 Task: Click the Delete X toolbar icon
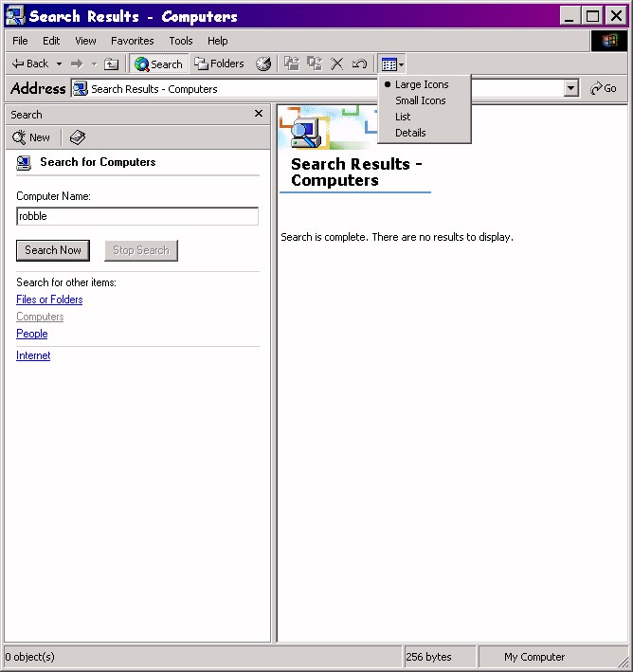(x=337, y=64)
